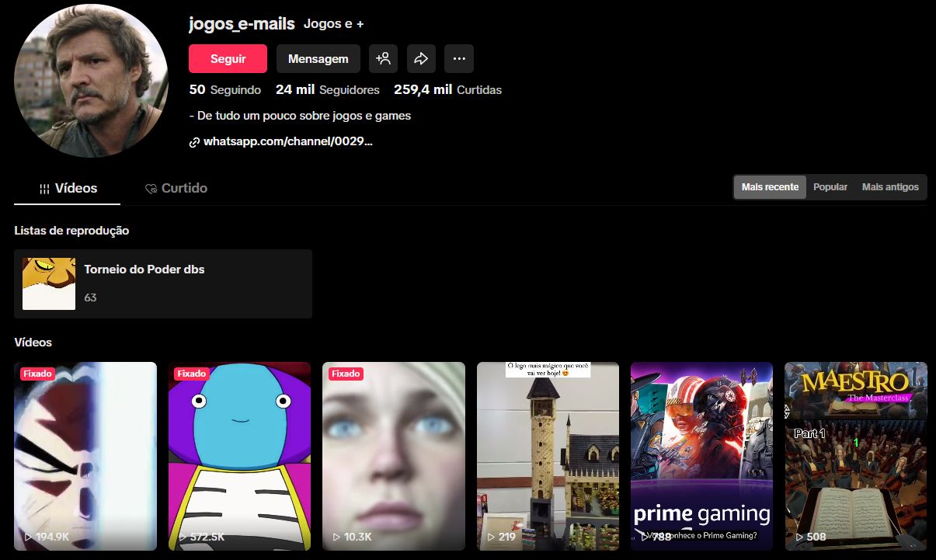The height and width of the screenshot is (560, 936).
Task: Open the Torneio do Poder dbs playlist title
Action: [144, 270]
